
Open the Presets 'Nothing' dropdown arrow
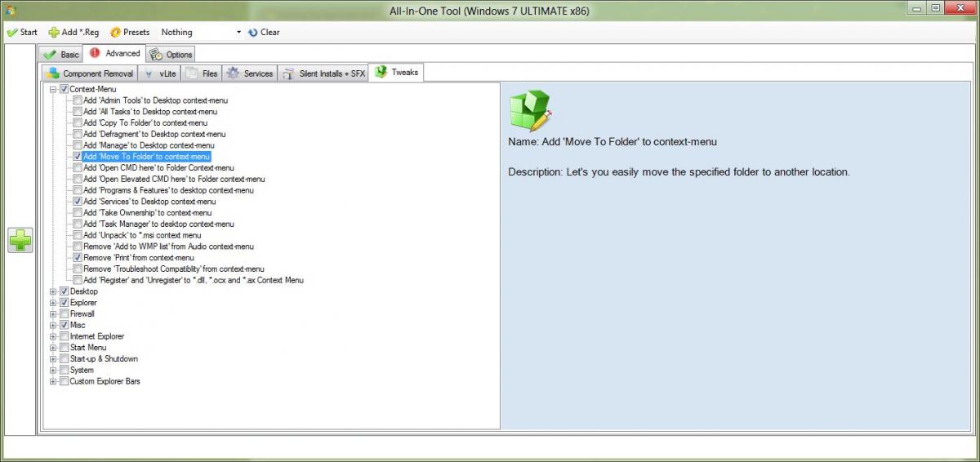click(238, 33)
